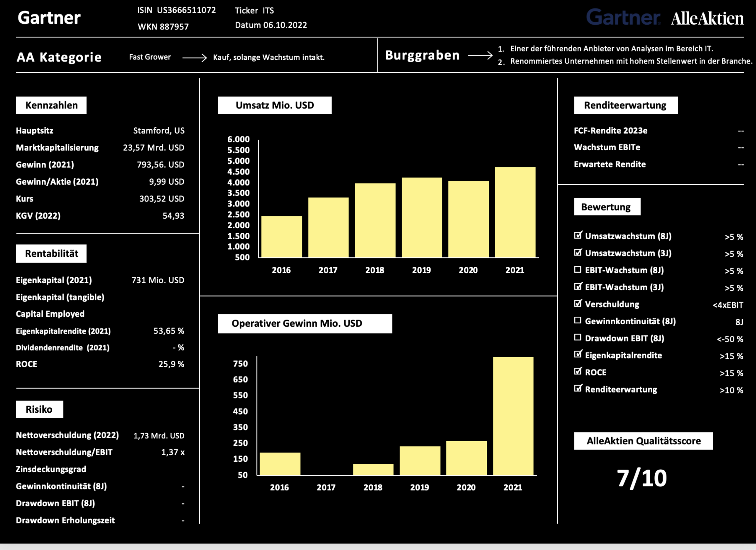Click the 7/10 quality score
756x550 pixels.
click(642, 478)
